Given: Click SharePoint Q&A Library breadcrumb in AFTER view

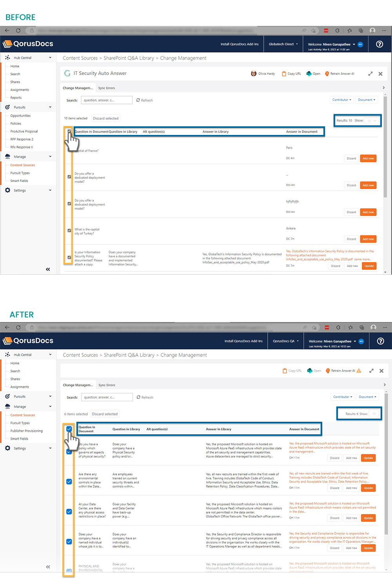Looking at the screenshot, I should [129, 355].
